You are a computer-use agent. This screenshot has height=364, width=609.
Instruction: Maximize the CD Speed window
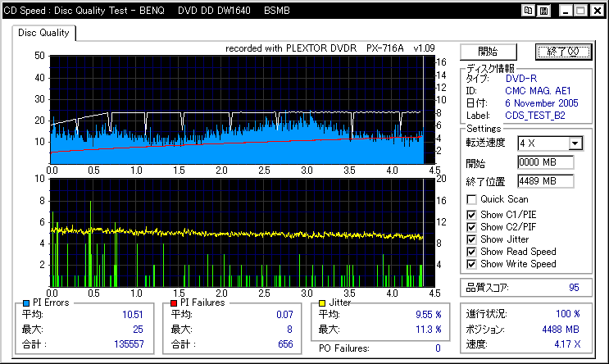tap(581, 11)
